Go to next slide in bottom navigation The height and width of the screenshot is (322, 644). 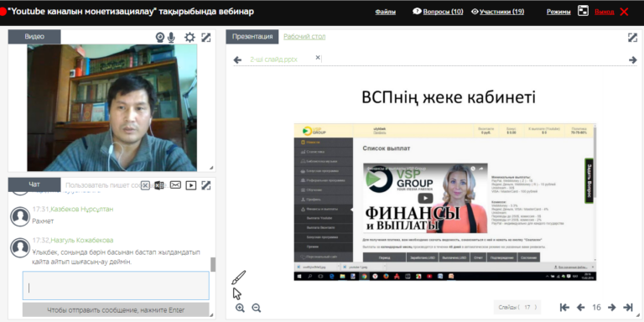[x=612, y=307]
